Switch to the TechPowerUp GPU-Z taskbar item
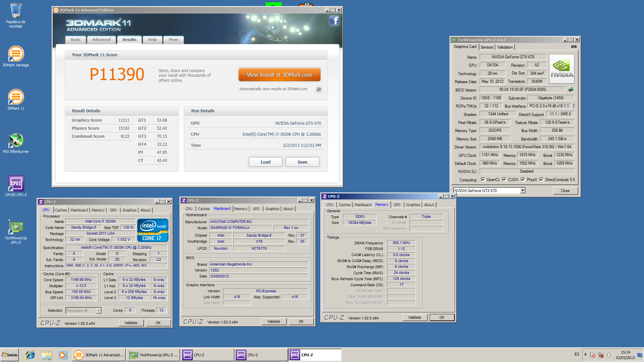Image resolution: width=644 pixels, height=362 pixels. click(x=153, y=355)
